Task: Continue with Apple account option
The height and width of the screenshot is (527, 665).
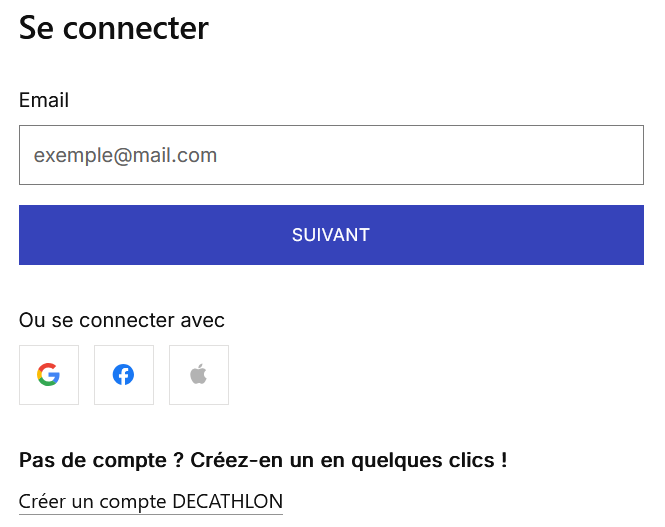Action: point(199,375)
